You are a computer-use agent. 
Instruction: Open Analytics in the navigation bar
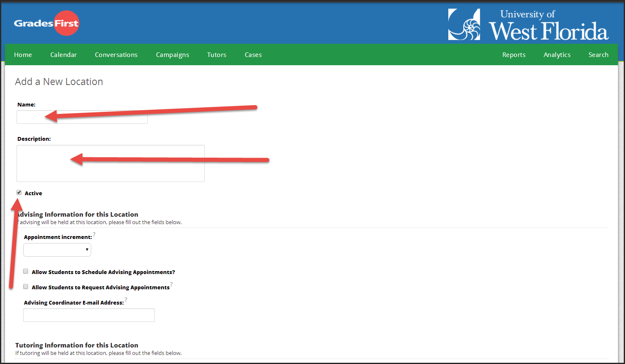[x=557, y=55]
